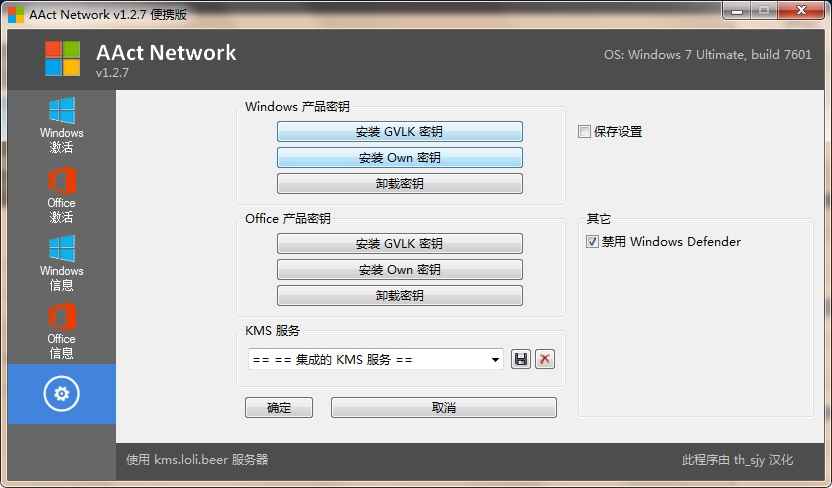Click 卸载密钥 under Office 产品密钥

400,295
